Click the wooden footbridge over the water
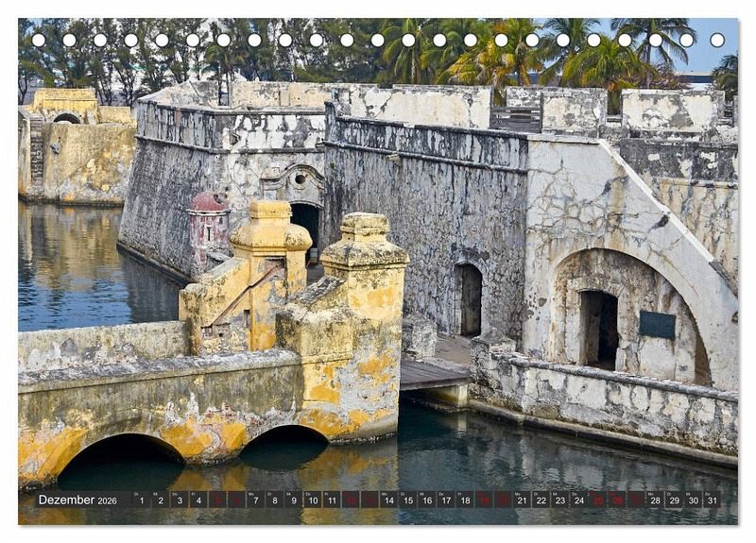This screenshot has width=756, height=543. [x=433, y=373]
